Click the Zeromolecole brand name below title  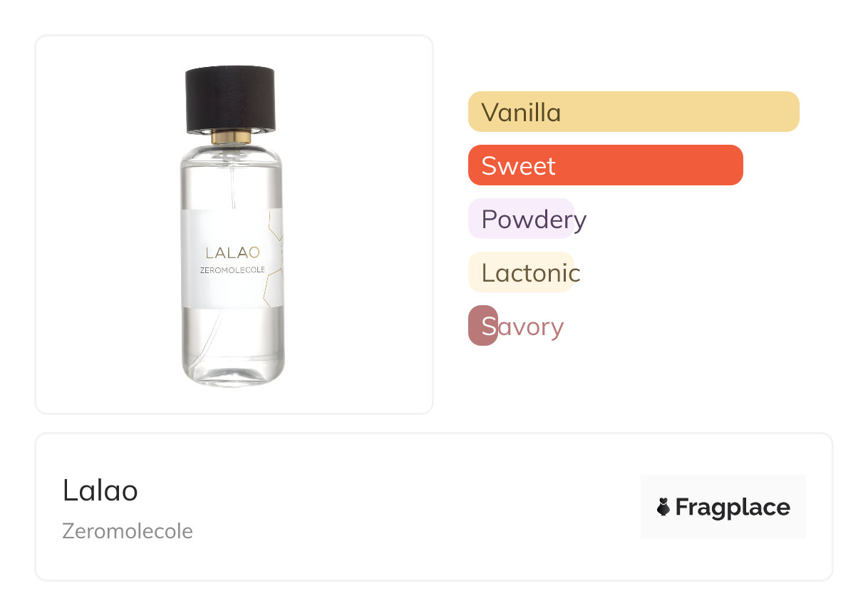coord(127,531)
